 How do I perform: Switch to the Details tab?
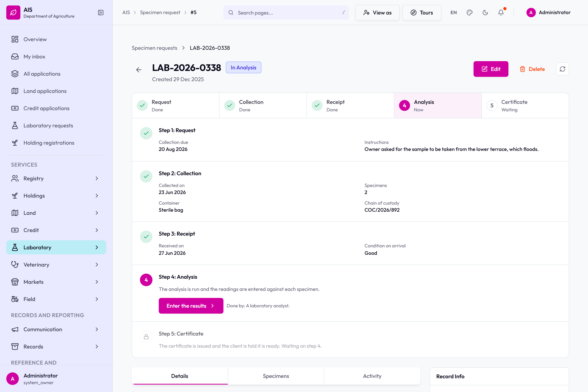[x=180, y=376]
